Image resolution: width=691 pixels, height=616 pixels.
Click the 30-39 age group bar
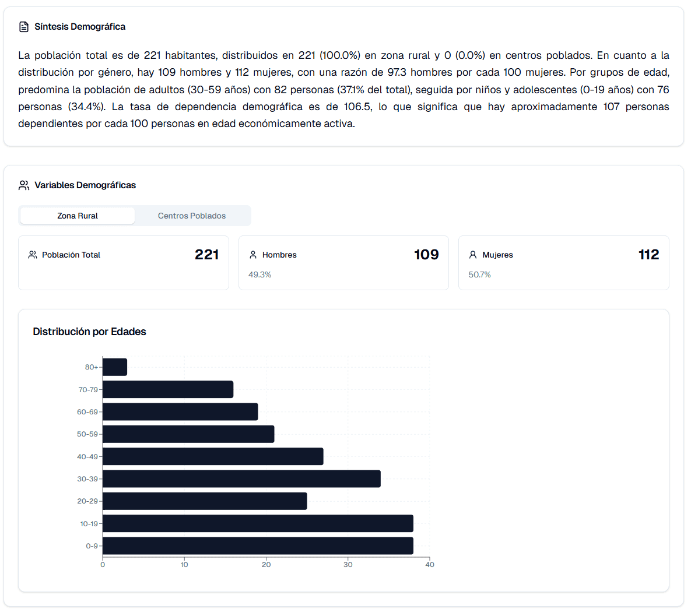click(x=241, y=478)
